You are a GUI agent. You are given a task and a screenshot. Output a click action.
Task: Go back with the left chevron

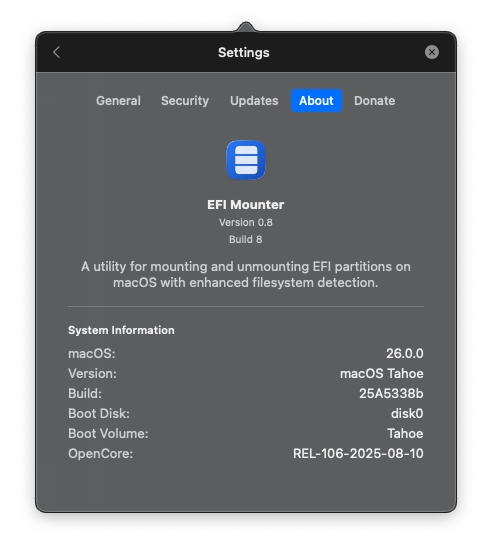[57, 52]
